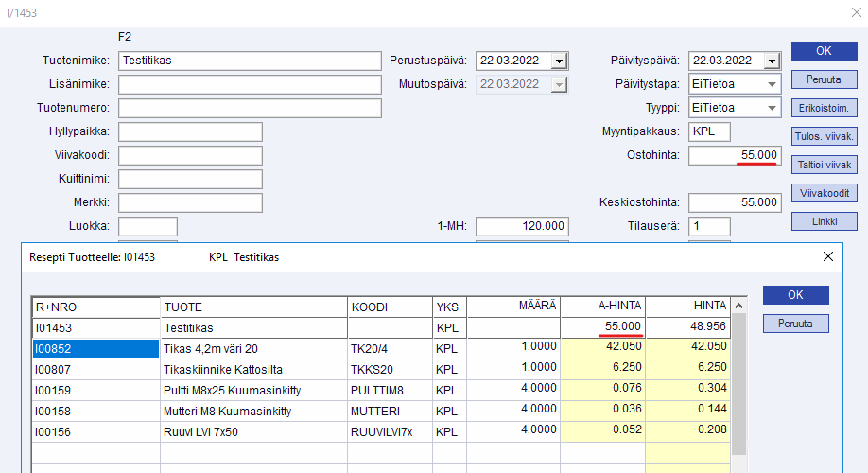Expand the Päivitystapa dropdown

(773, 84)
